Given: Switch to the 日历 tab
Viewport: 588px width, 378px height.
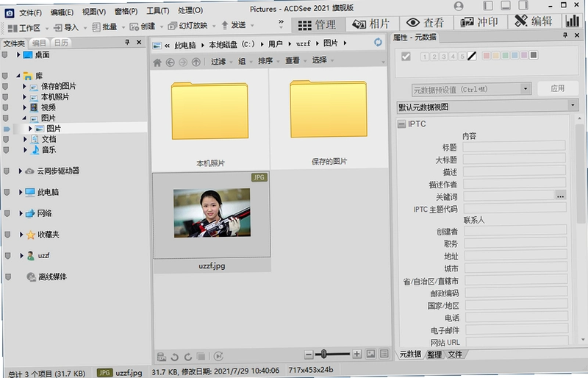Looking at the screenshot, I should pos(61,43).
